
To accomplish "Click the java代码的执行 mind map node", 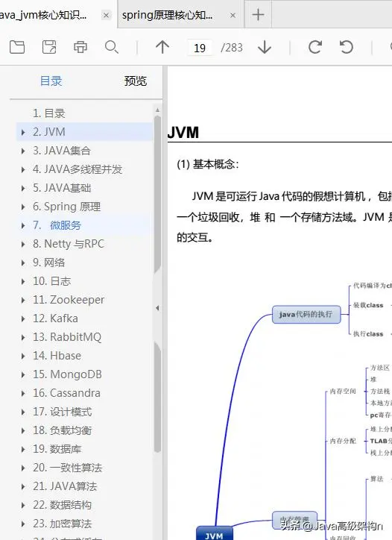I will 306,314.
